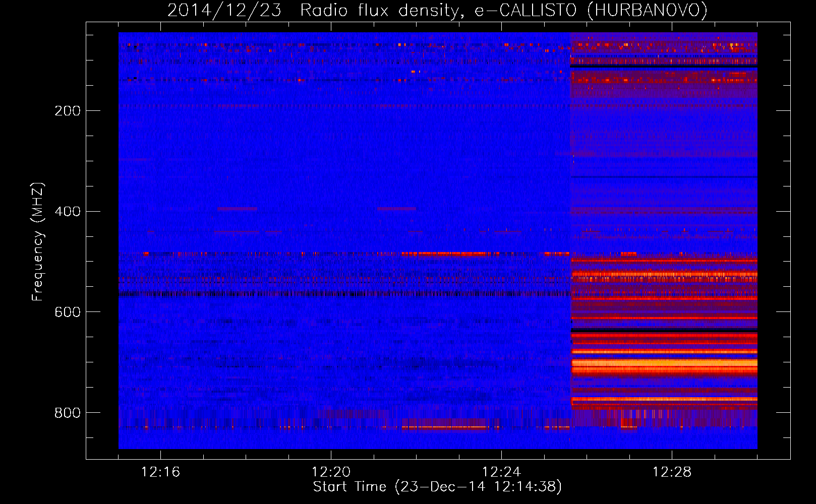Click the 200 frequency axis label
This screenshot has height=504, width=816.
(67, 111)
